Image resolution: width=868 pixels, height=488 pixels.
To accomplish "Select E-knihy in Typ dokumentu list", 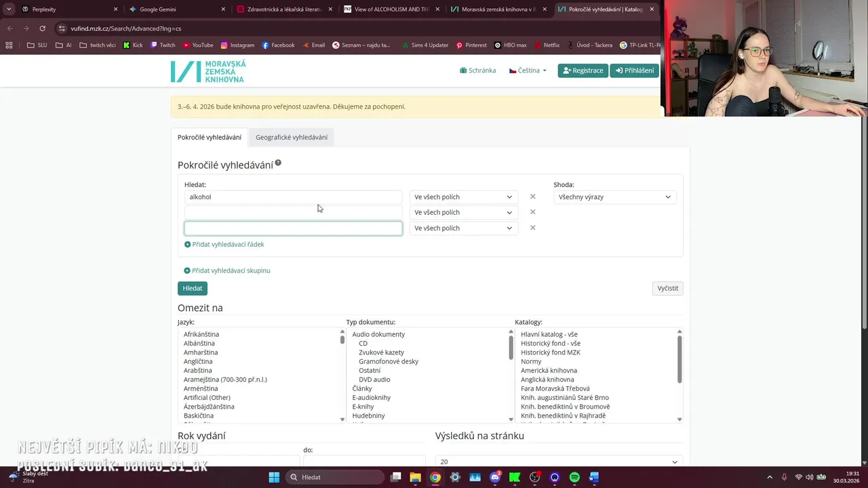I will 363,407.
